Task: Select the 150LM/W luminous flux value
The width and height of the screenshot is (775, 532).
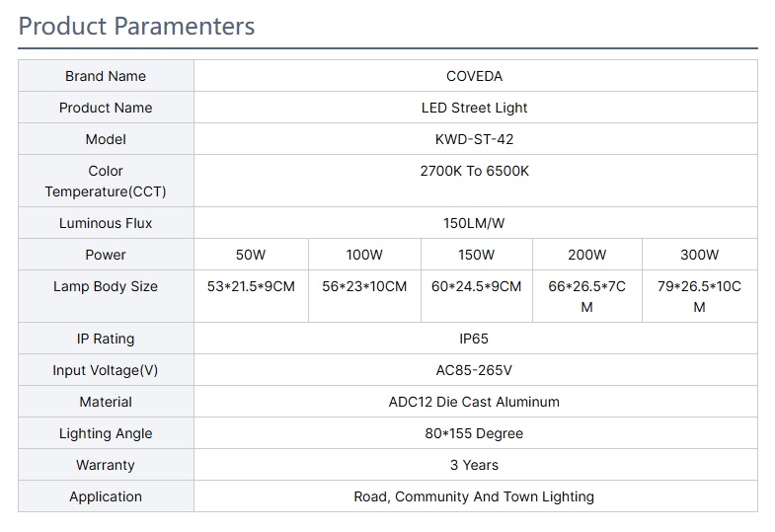Action: click(x=474, y=223)
